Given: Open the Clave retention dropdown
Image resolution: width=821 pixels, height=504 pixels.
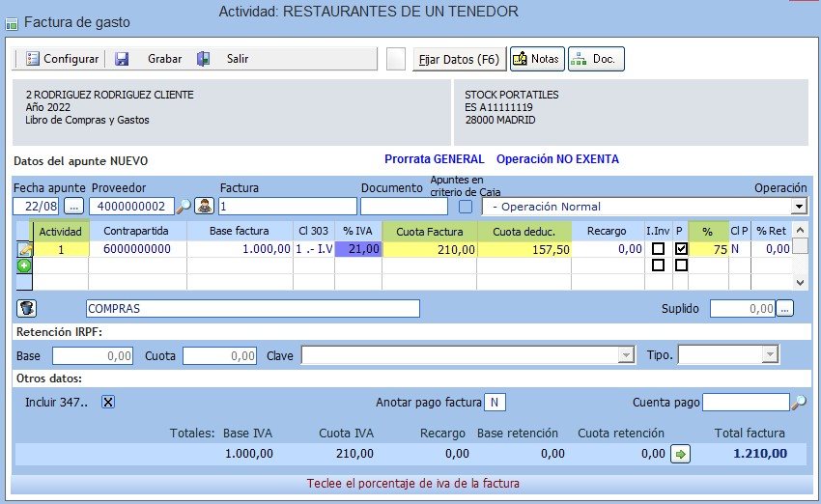Looking at the screenshot, I should pos(625,356).
